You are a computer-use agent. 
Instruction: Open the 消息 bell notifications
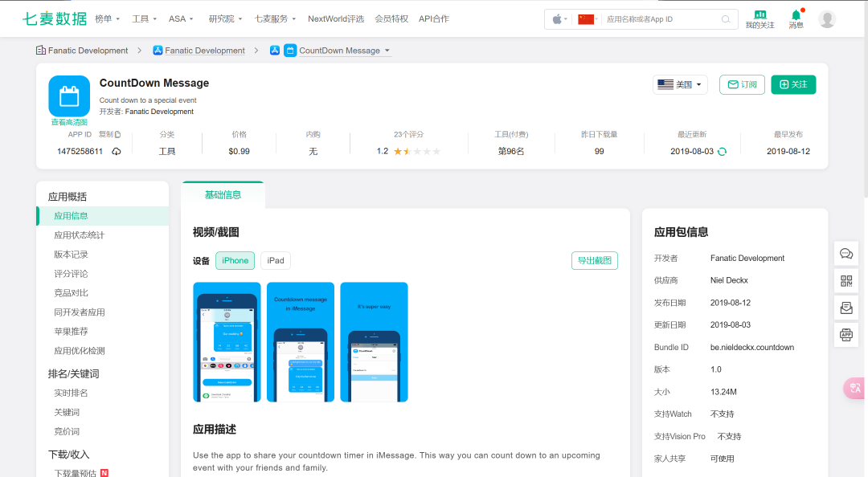(x=796, y=15)
